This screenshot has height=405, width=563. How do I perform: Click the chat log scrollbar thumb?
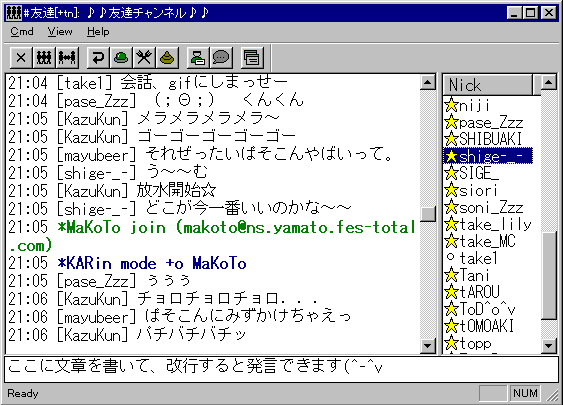[x=428, y=214]
